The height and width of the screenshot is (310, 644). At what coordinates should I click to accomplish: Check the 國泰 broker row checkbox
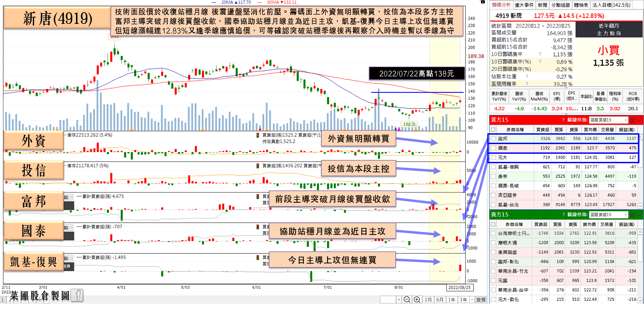point(493,148)
